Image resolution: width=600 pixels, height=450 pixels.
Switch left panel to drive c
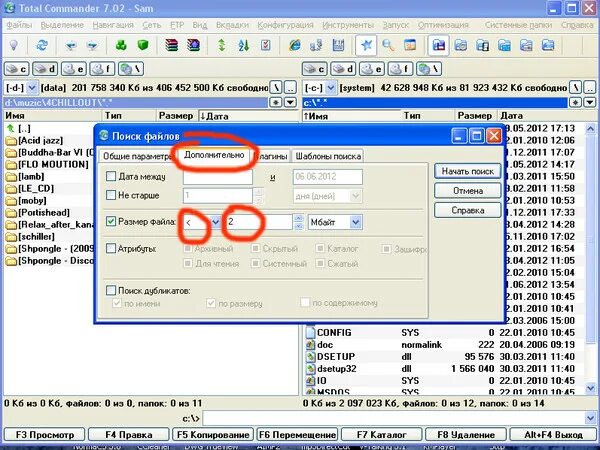(x=16, y=69)
